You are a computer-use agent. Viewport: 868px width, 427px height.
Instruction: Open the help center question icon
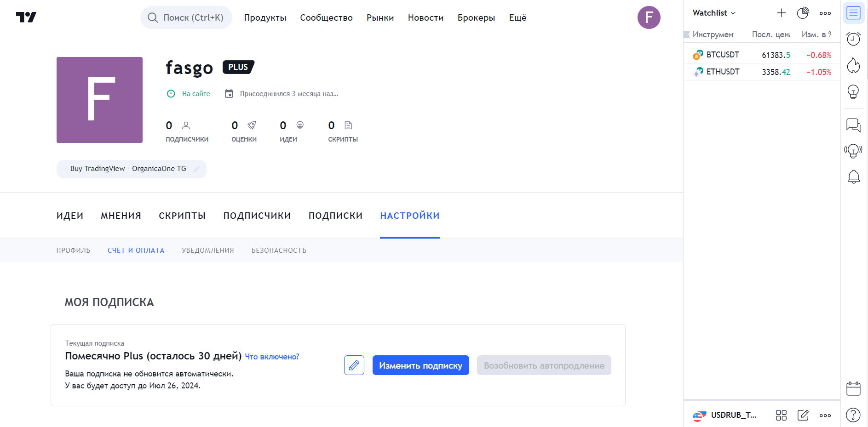click(853, 415)
